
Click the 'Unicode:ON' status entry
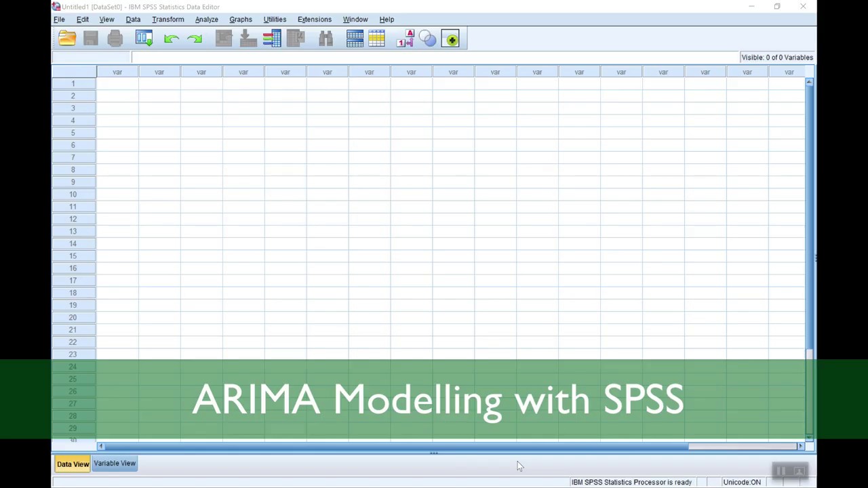(x=742, y=483)
